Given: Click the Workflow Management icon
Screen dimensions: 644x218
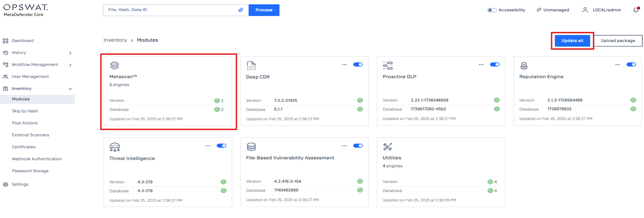Looking at the screenshot, I should pos(5,64).
